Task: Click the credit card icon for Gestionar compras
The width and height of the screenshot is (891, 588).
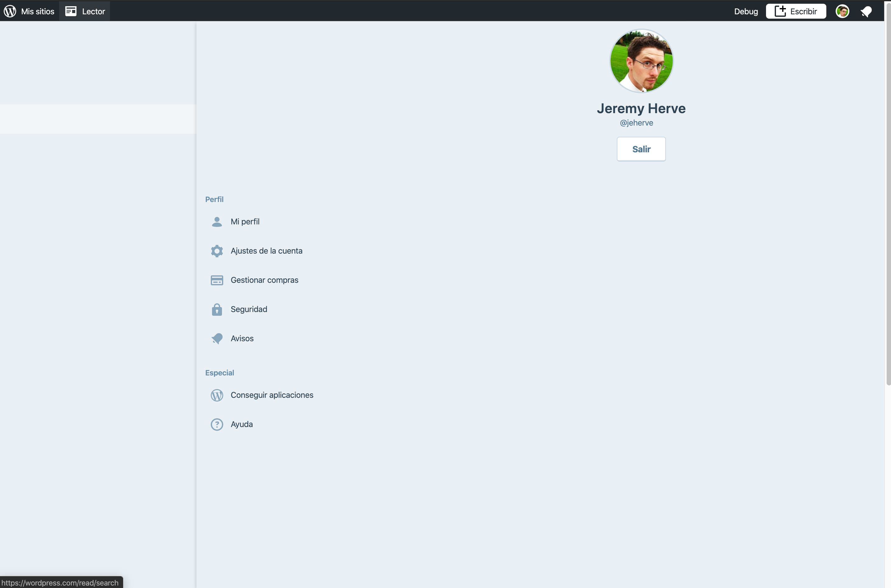Action: click(x=217, y=280)
